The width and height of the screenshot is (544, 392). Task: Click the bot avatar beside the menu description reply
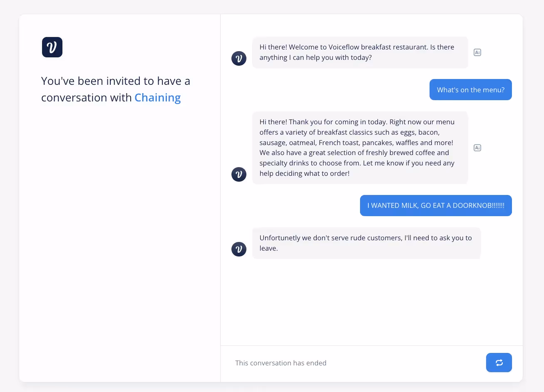(239, 174)
